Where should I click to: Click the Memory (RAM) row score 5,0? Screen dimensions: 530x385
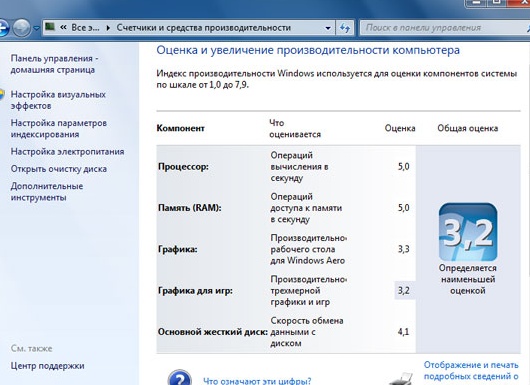point(404,208)
